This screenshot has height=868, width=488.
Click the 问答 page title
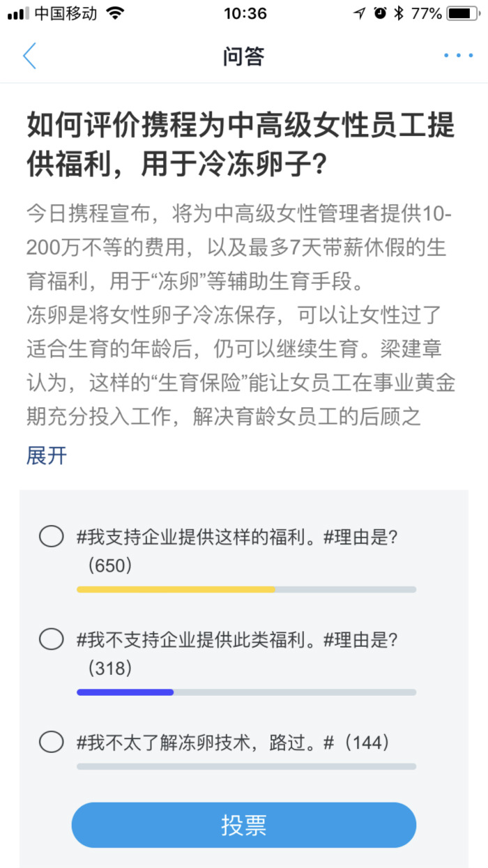tap(244, 56)
